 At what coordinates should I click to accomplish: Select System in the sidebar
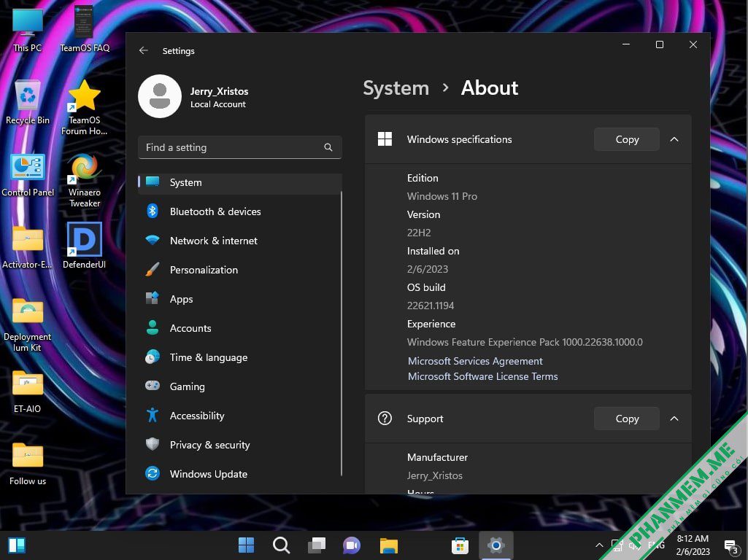coord(240,182)
